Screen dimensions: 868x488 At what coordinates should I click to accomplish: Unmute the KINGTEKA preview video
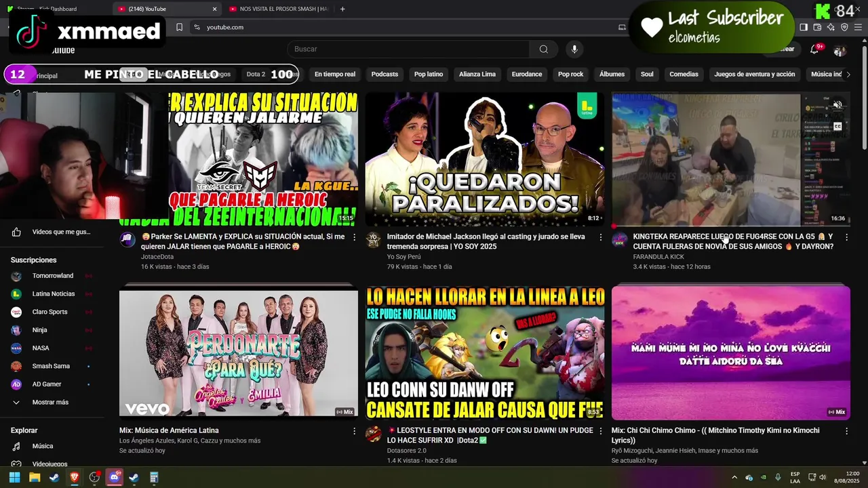tap(837, 105)
